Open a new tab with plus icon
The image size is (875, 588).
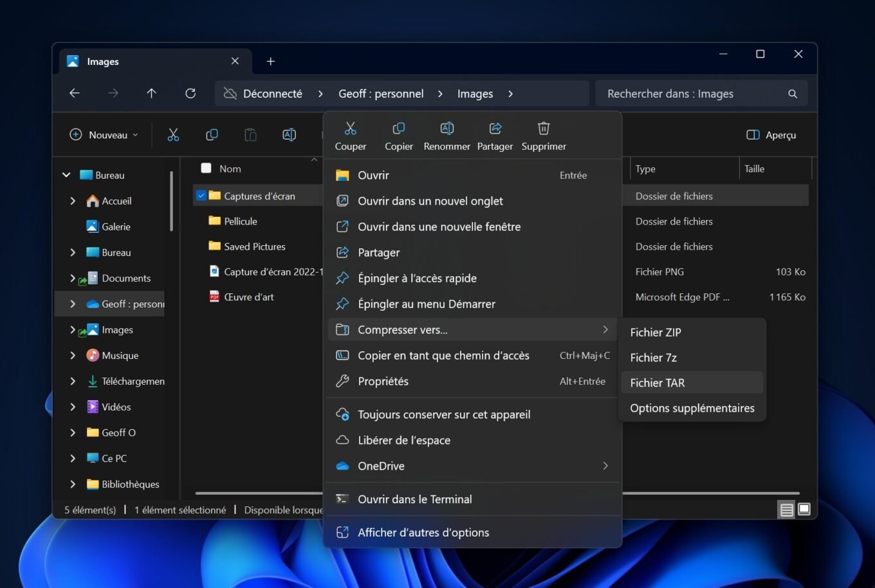271,61
